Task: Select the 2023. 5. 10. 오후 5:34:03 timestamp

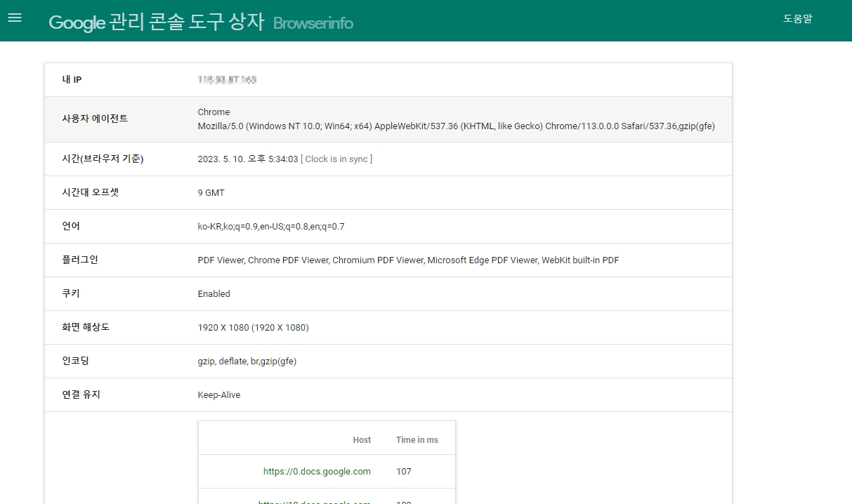Action: pyautogui.click(x=248, y=159)
